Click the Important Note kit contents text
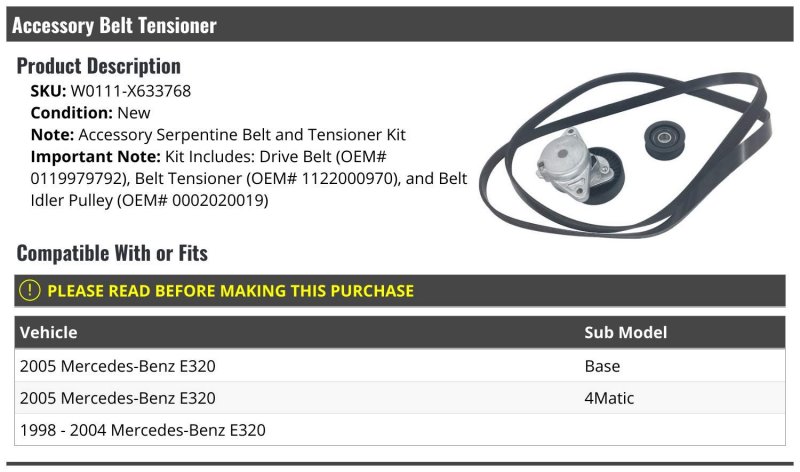800x472 pixels. pos(249,178)
